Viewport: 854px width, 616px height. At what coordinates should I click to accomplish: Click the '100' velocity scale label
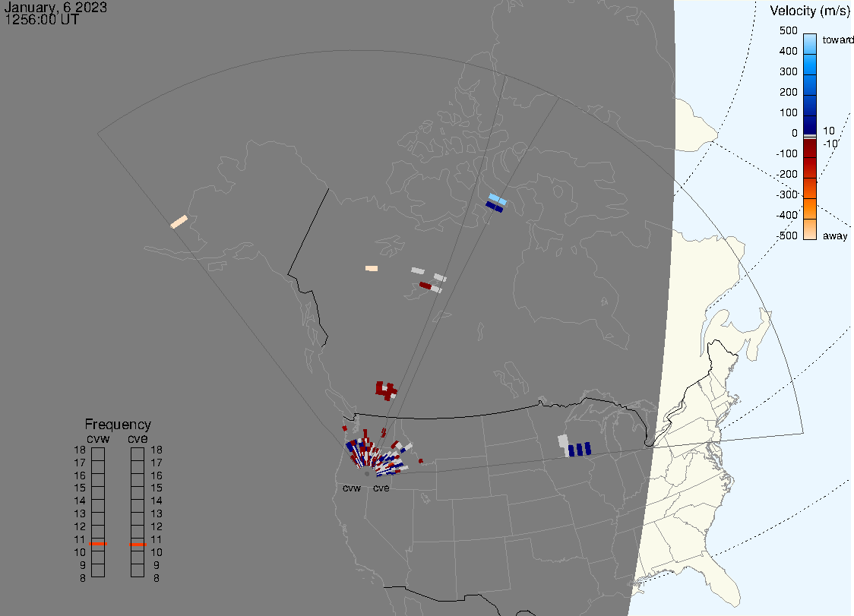(x=788, y=112)
